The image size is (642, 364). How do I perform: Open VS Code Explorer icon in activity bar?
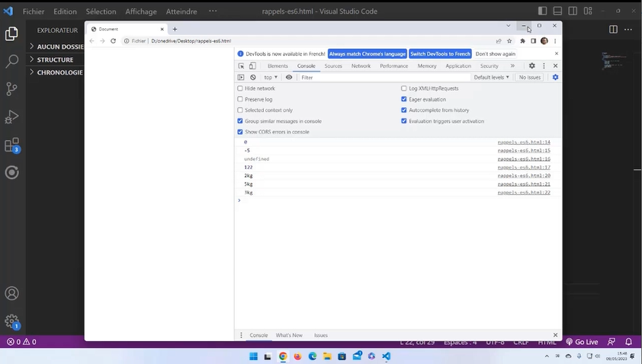[x=11, y=34]
